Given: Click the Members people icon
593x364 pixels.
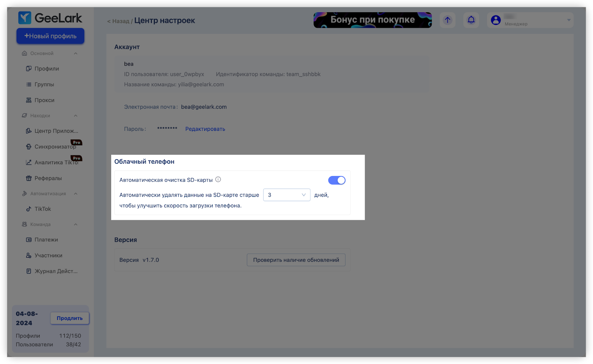Looking at the screenshot, I should 29,255.
